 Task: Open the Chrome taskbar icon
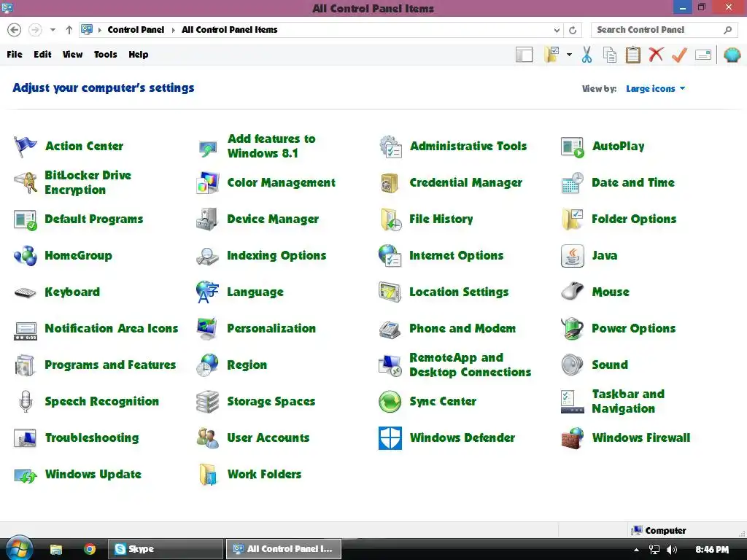90,550
